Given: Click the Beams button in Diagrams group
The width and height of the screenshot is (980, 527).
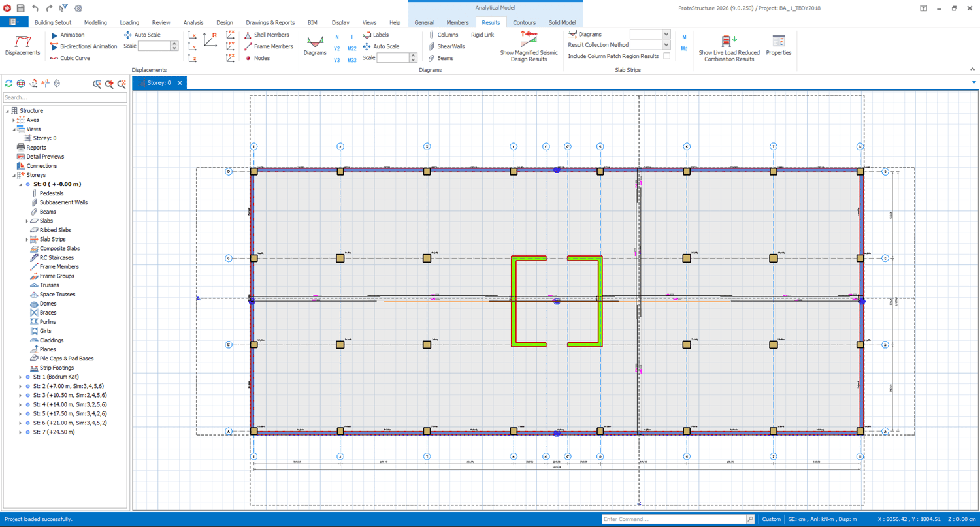Looking at the screenshot, I should pos(441,58).
